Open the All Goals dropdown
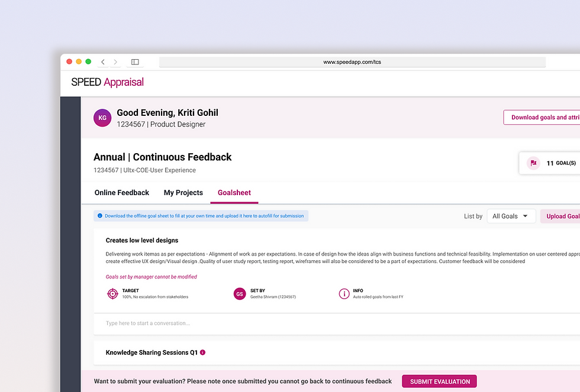 tap(511, 216)
